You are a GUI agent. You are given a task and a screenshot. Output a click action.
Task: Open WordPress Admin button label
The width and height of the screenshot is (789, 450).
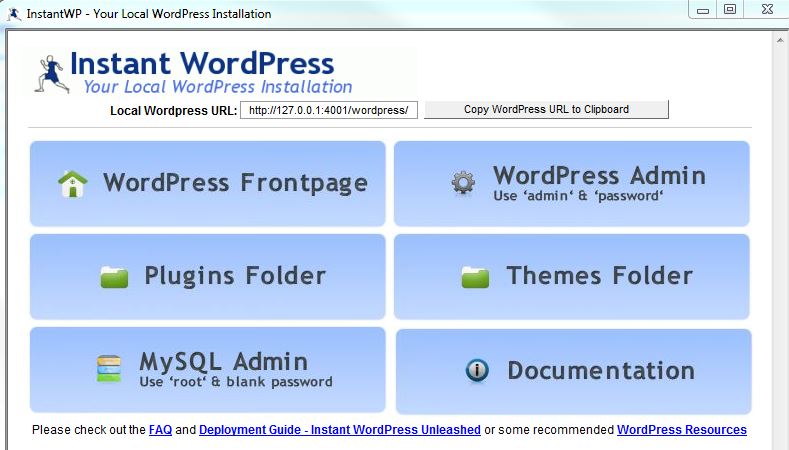coord(599,176)
